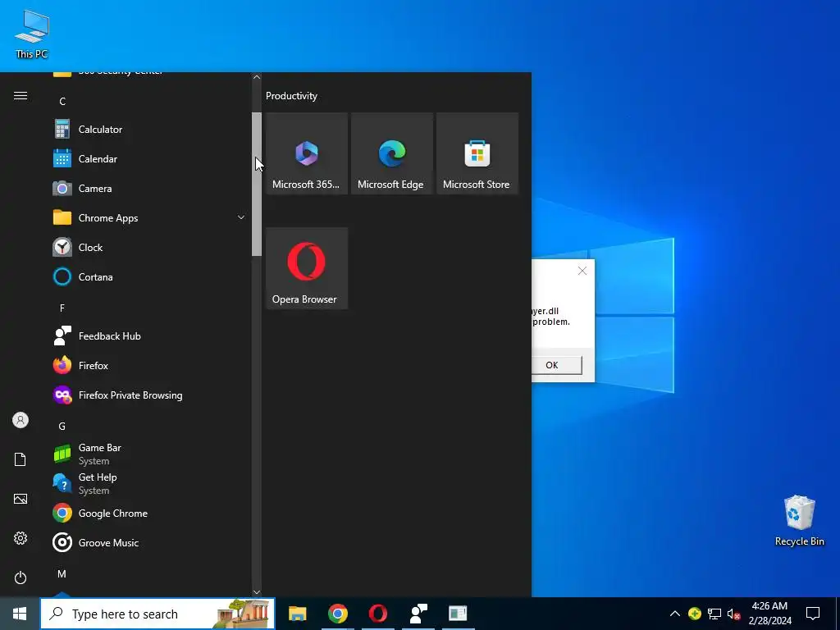Open File Explorer from taskbar

click(297, 614)
